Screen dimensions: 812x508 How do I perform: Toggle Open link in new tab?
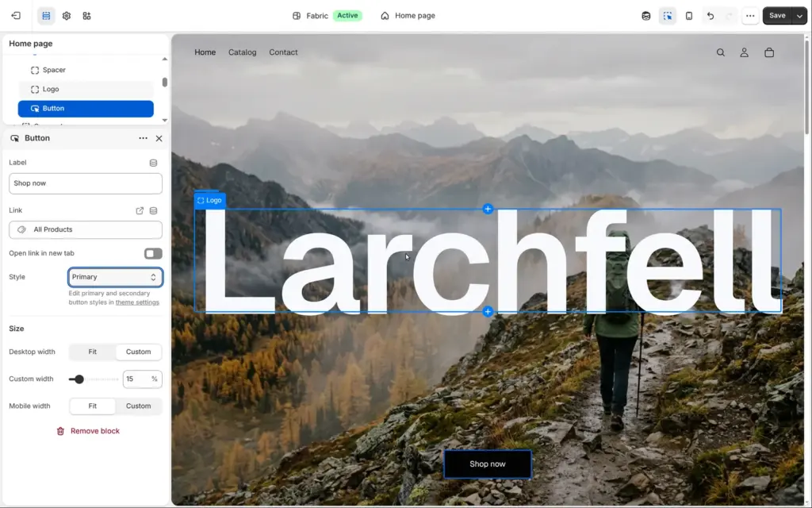(x=153, y=253)
